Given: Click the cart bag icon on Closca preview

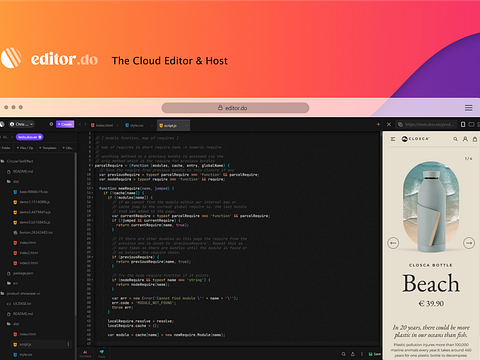Looking at the screenshot, I should tap(475, 139).
